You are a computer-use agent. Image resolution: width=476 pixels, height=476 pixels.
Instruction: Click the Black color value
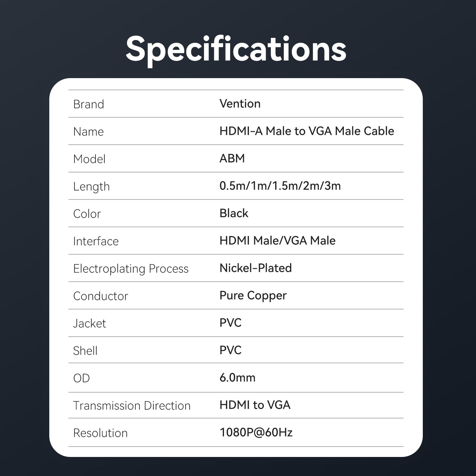(234, 213)
